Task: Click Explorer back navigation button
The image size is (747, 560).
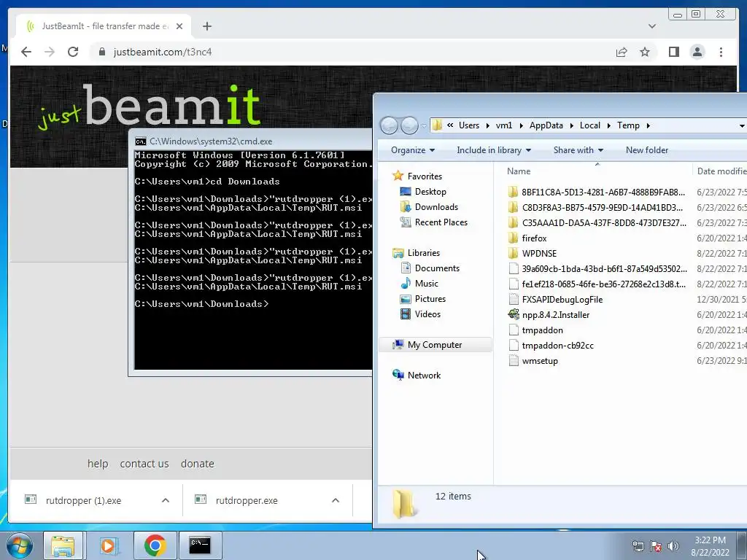Action: (x=390, y=125)
